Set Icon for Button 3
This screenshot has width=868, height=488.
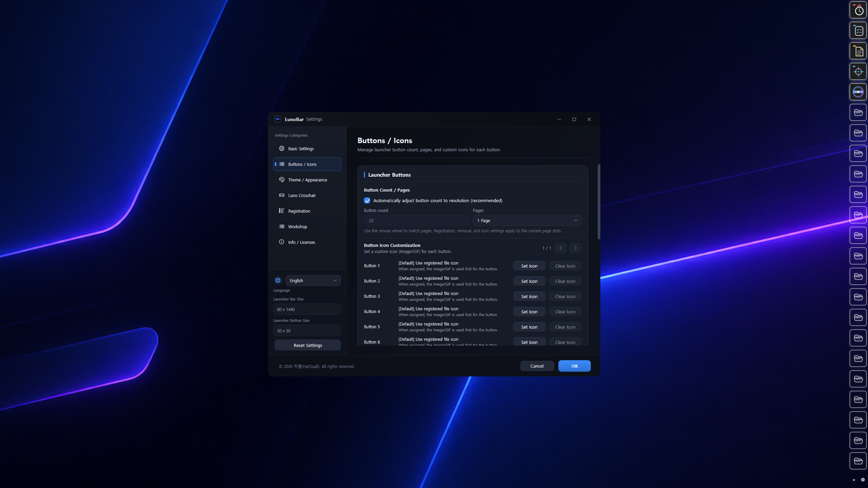coord(529,296)
